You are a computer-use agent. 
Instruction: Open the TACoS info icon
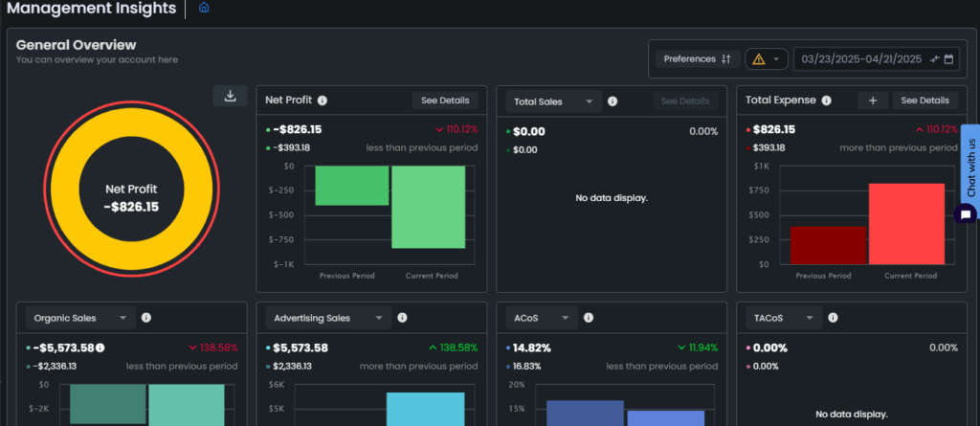click(x=833, y=318)
